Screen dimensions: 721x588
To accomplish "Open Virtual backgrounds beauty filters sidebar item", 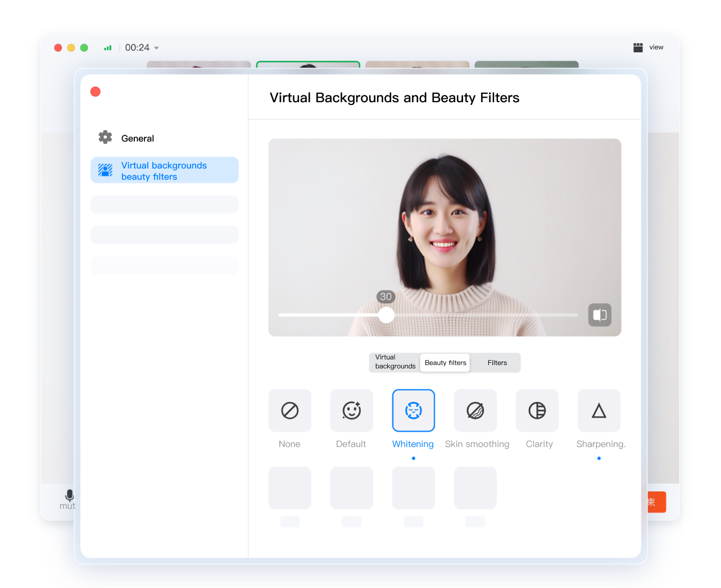I will point(164,170).
